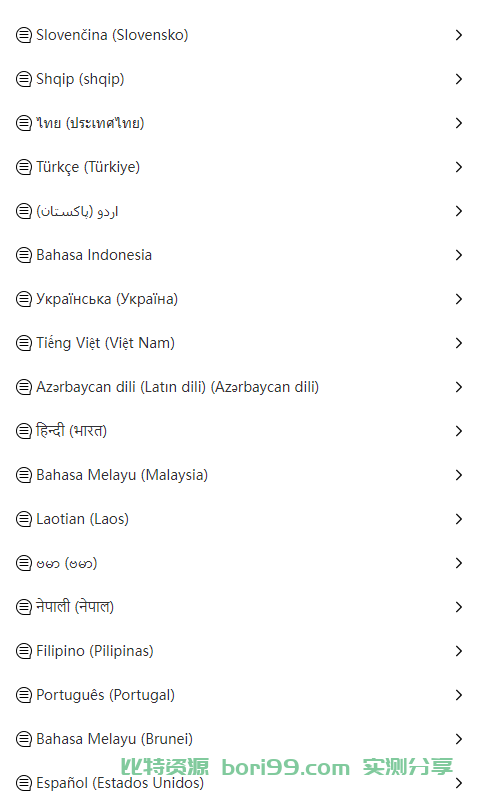483x805 pixels.
Task: Open the chevron for Hindi (भारत) row
Action: 459,431
